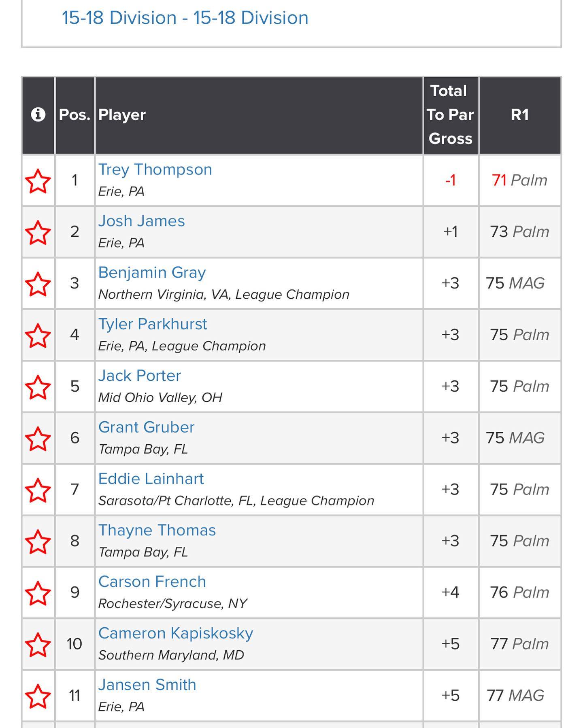Click the star icon for Jack Porter
The image size is (583, 728).
pyautogui.click(x=38, y=386)
